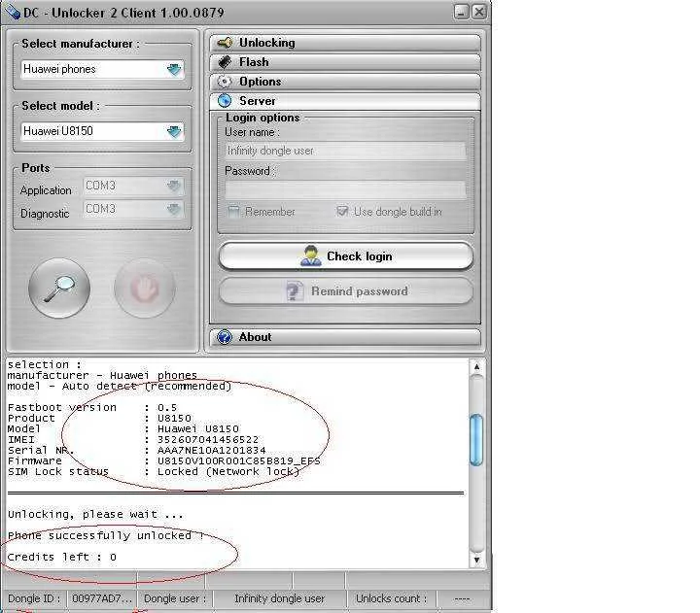Image resolution: width=700 pixels, height=613 pixels.
Task: Click the Server globe icon
Action: 225,101
